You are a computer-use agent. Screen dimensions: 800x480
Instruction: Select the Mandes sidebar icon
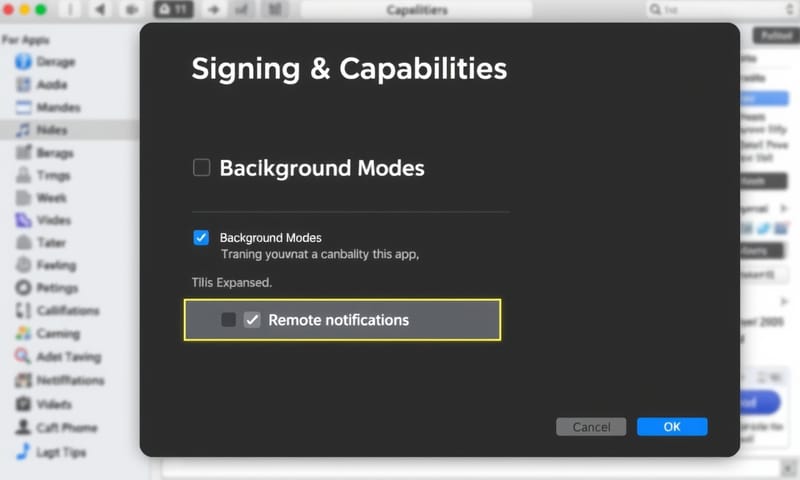pyautogui.click(x=23, y=107)
